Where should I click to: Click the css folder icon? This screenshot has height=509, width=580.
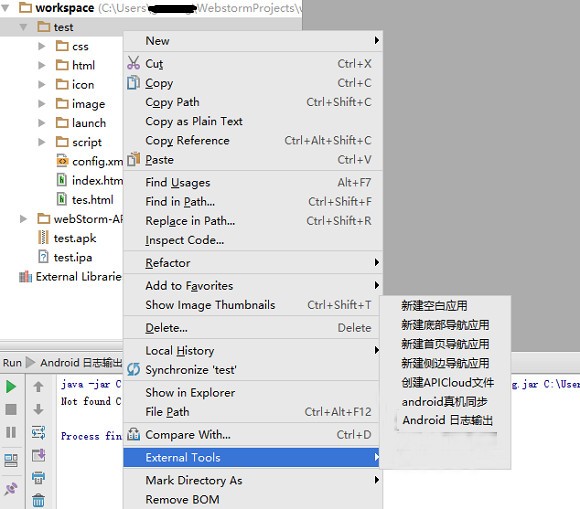click(x=62, y=46)
